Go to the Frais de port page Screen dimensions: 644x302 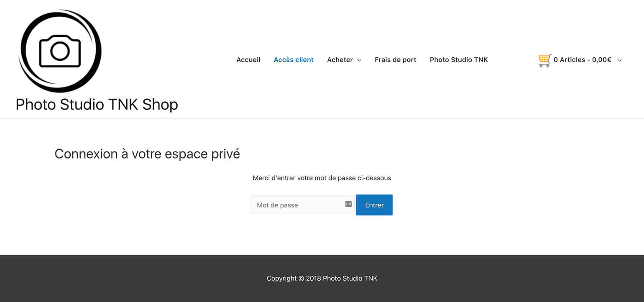tap(395, 60)
